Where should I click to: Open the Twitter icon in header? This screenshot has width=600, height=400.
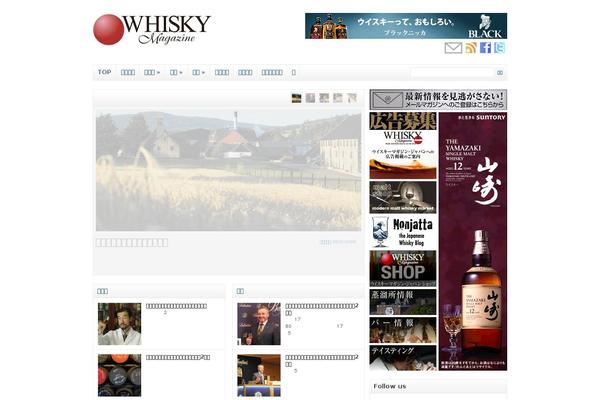(x=500, y=48)
